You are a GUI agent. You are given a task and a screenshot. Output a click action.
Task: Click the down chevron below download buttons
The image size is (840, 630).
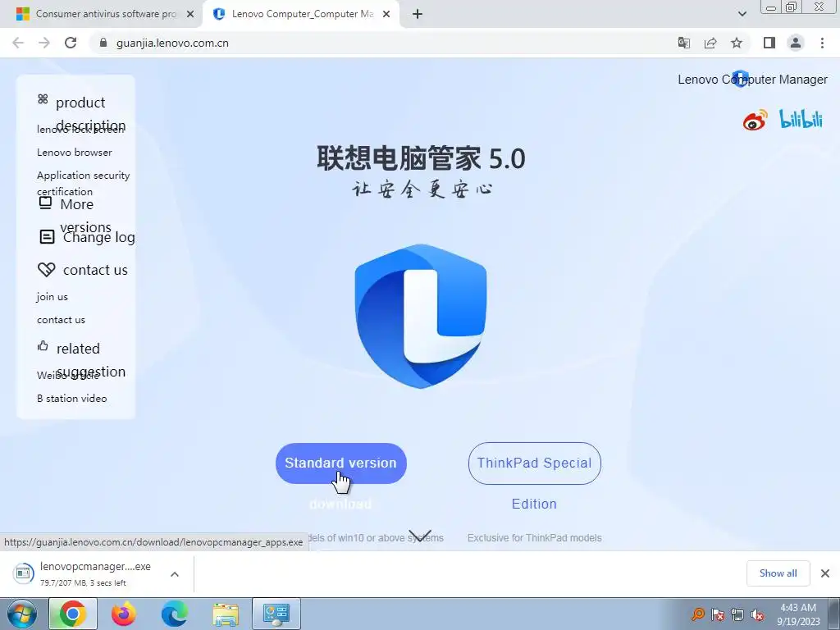420,535
